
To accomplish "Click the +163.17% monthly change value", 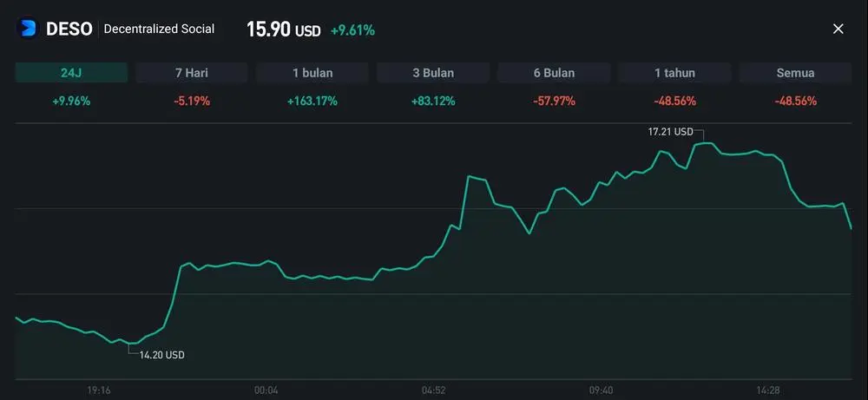I will pyautogui.click(x=312, y=101).
